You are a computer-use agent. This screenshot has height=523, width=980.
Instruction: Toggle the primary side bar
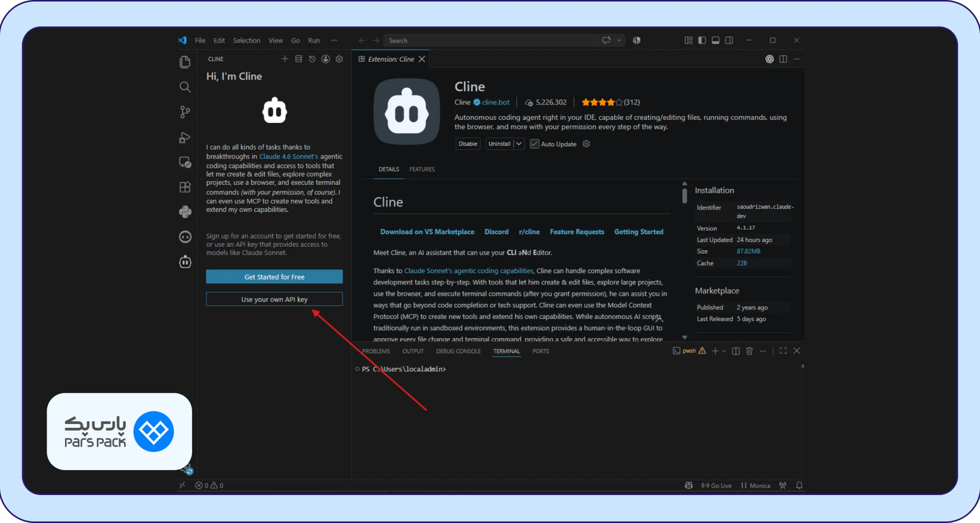click(x=702, y=40)
